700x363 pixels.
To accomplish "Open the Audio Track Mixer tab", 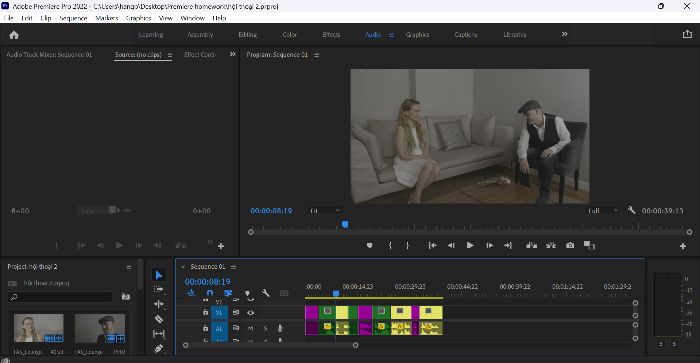I will point(49,54).
